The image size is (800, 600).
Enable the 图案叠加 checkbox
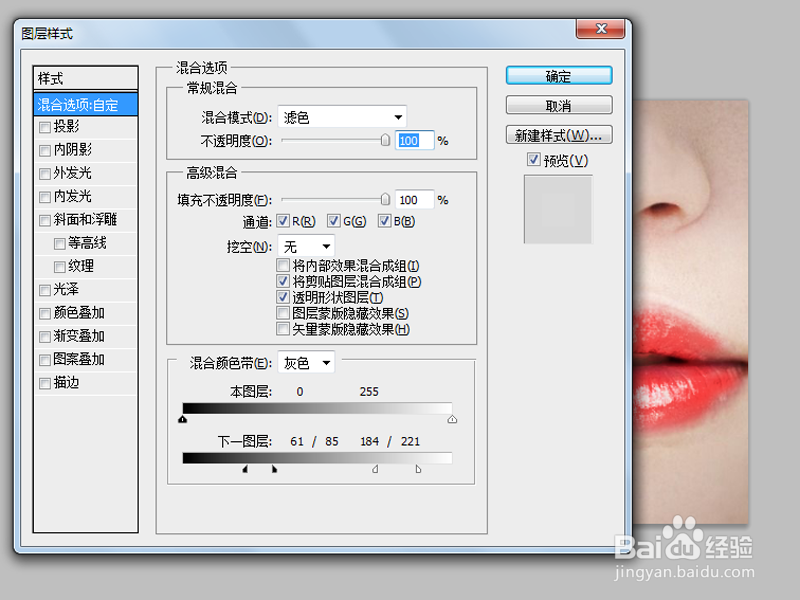tap(45, 360)
